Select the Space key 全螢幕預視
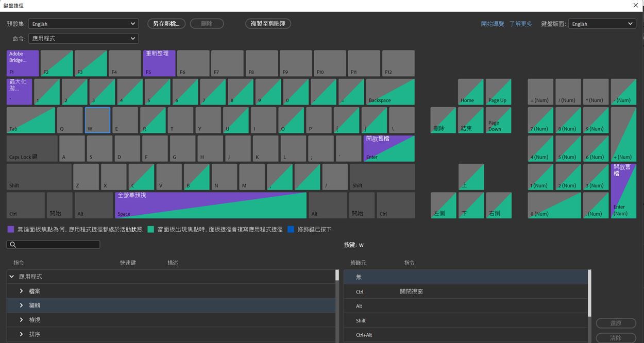Image resolution: width=644 pixels, height=343 pixels. (211, 205)
